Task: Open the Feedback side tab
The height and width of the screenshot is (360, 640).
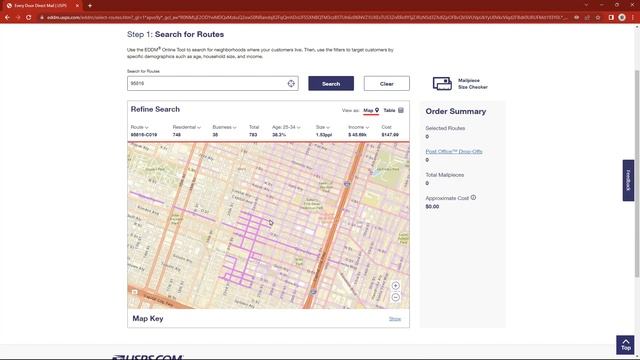Action: [x=628, y=180]
